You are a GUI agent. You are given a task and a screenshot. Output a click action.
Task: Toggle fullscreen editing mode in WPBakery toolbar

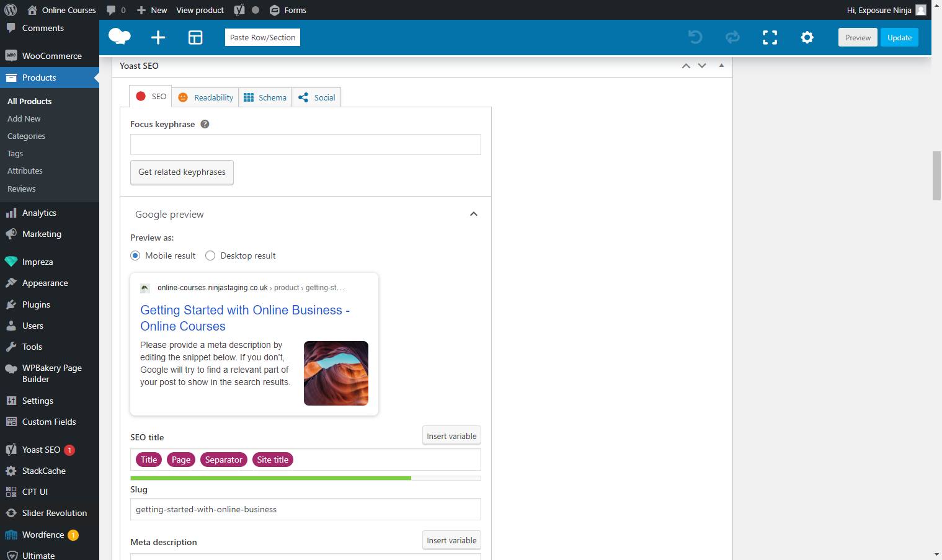point(770,37)
